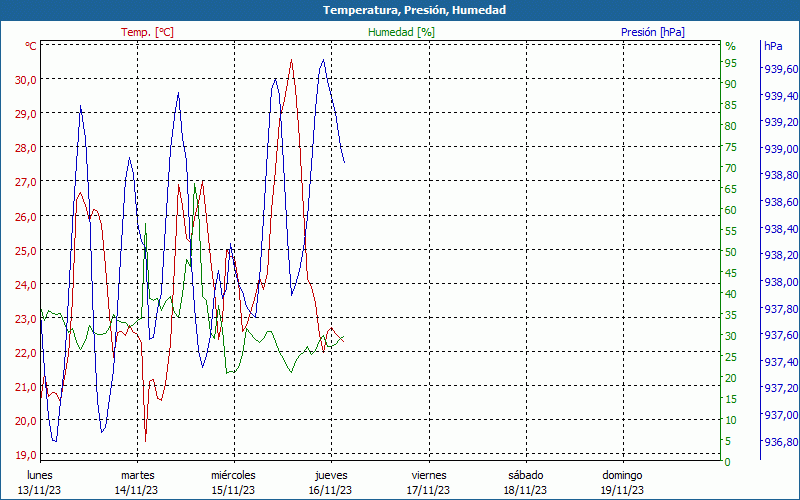Click the 'viernes 17/11/23' date label

[x=429, y=483]
